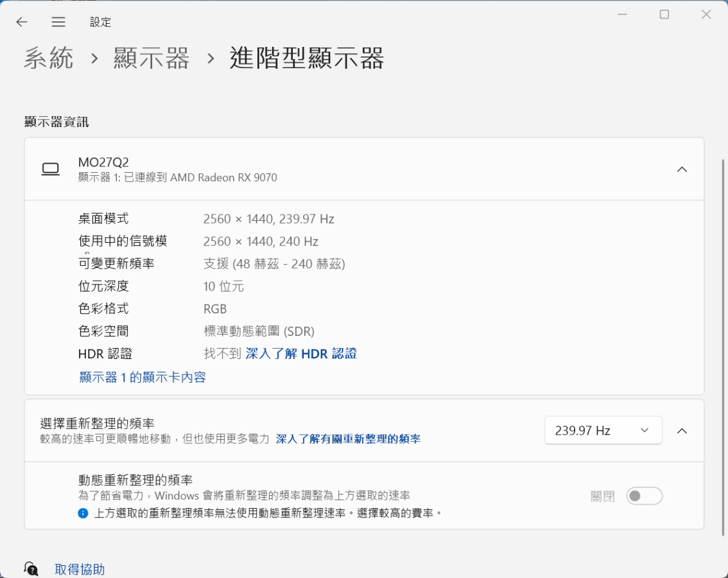
Task: Open the 深入了解 HDR 認證 link
Action: pos(301,354)
